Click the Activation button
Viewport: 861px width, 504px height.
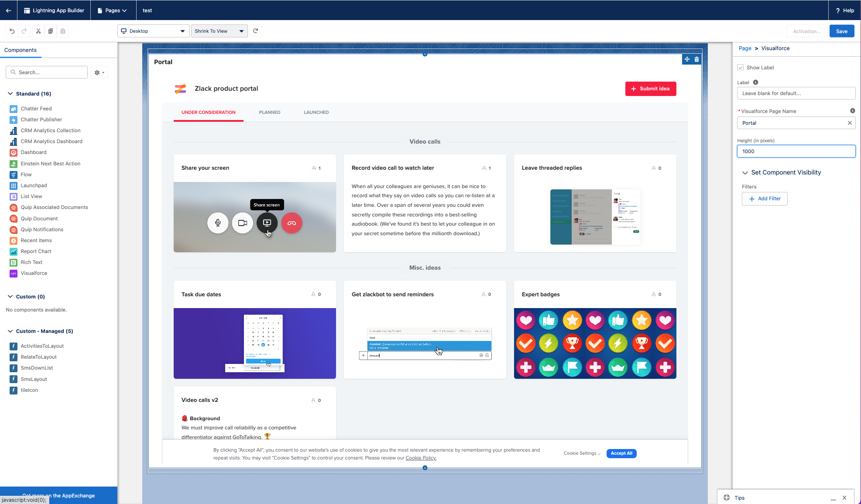806,31
